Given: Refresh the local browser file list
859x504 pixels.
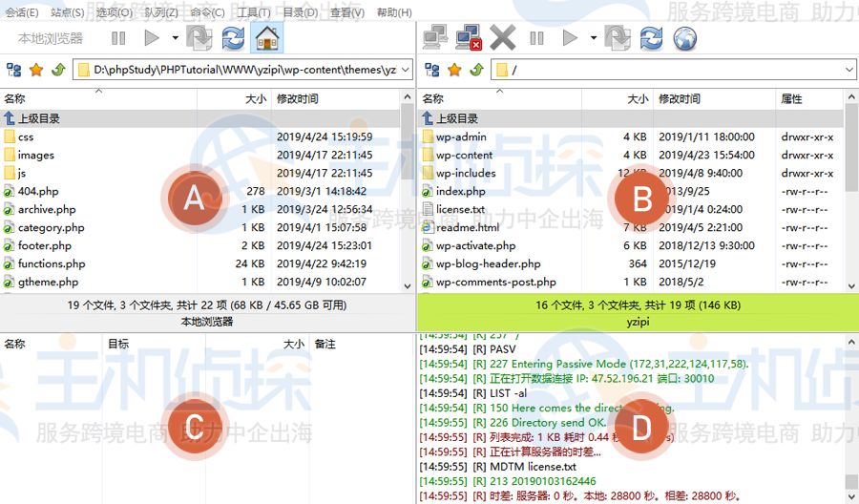Looking at the screenshot, I should click(233, 38).
